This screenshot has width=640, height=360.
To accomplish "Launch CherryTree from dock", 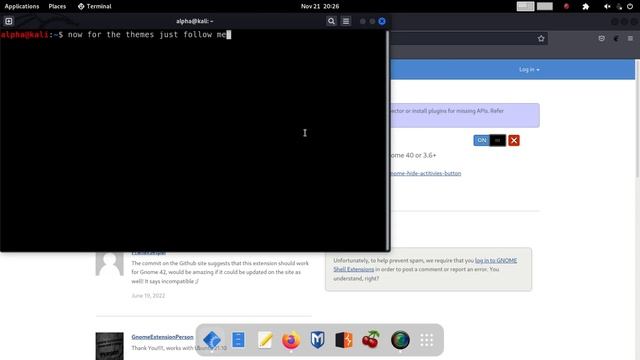I will tap(371, 340).
